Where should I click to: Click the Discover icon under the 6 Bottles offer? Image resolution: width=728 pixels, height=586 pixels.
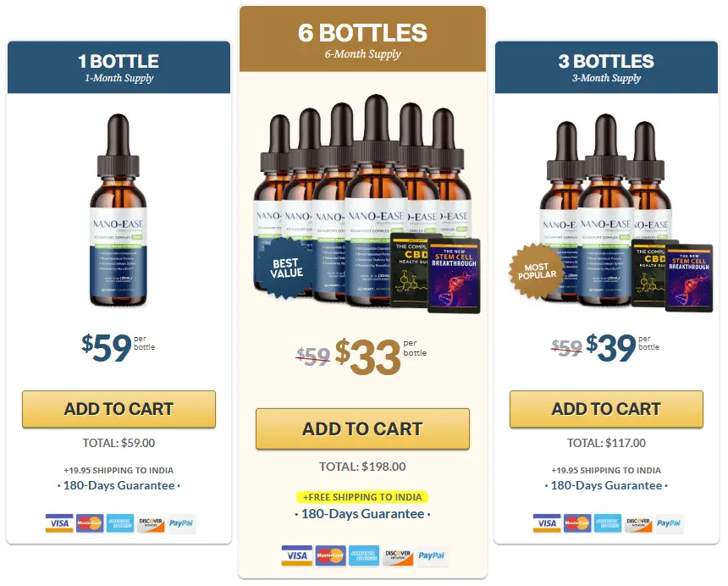coord(398,556)
